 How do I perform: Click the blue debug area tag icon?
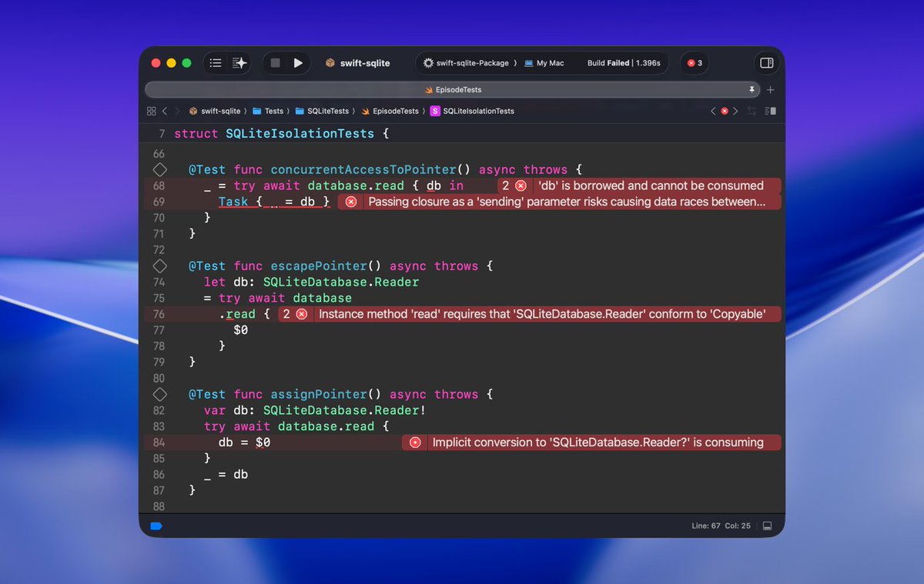[x=156, y=526]
